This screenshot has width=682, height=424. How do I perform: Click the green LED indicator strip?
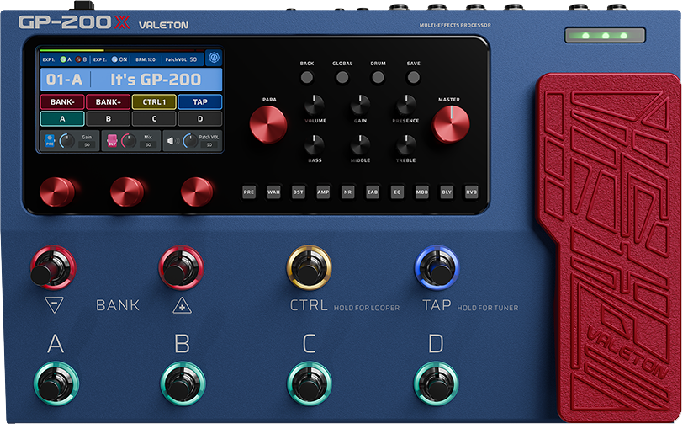tap(605, 35)
